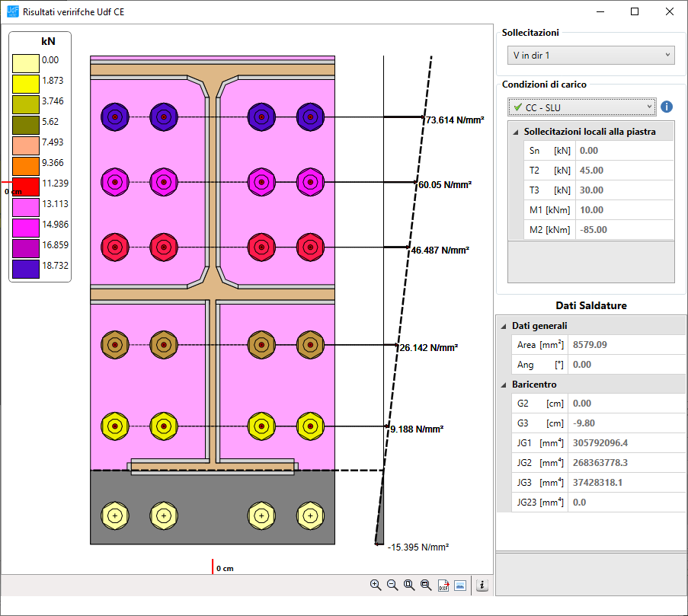The width and height of the screenshot is (688, 616).
Task: Click the zoom window magnifier icon
Action: pos(426,585)
